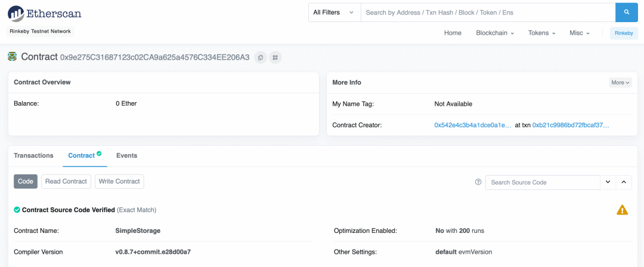The image size is (644, 267).
Task: Click the SimpleStorage contract name
Action: 138,231
